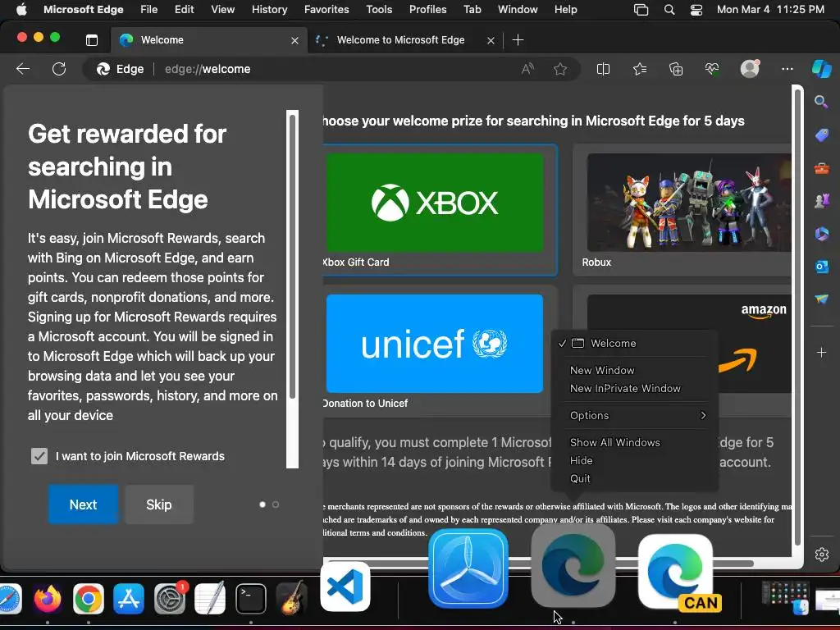Open Edge Canary from the dock
Screen dimensions: 840x630
tap(676, 572)
